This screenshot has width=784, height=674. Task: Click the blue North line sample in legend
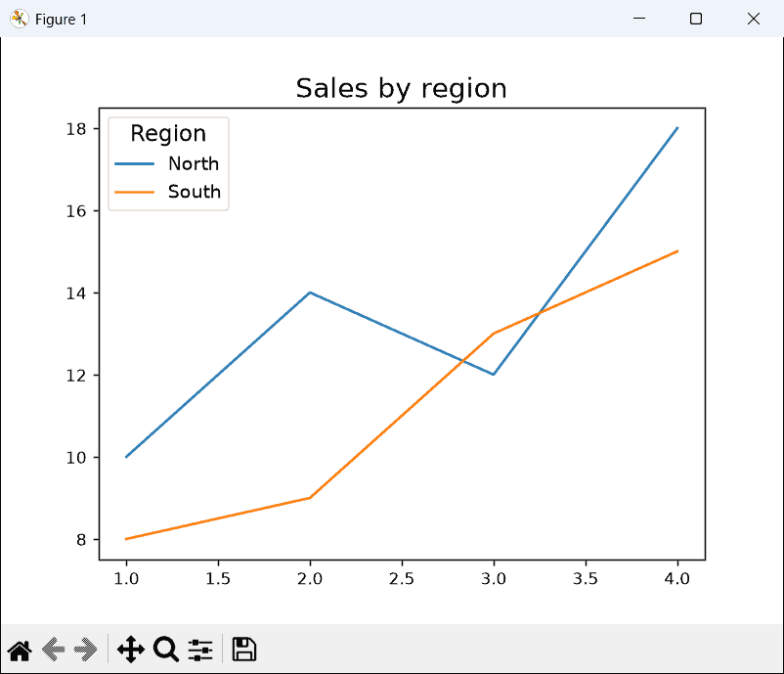click(135, 163)
